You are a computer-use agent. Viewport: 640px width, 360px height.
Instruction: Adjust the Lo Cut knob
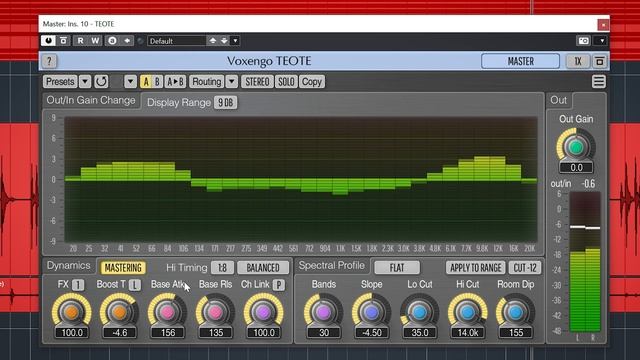pyautogui.click(x=420, y=312)
